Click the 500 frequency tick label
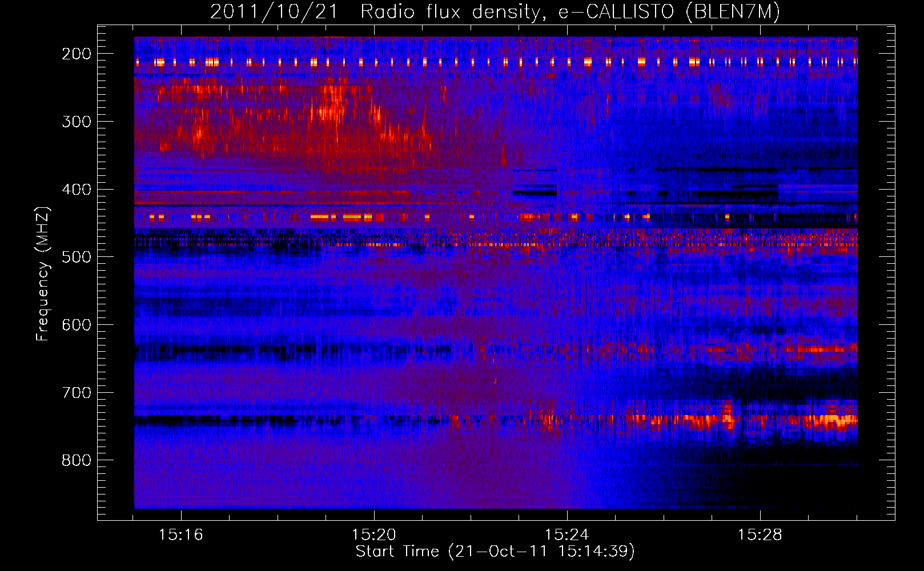Screen dimensions: 924x571 [x=77, y=257]
